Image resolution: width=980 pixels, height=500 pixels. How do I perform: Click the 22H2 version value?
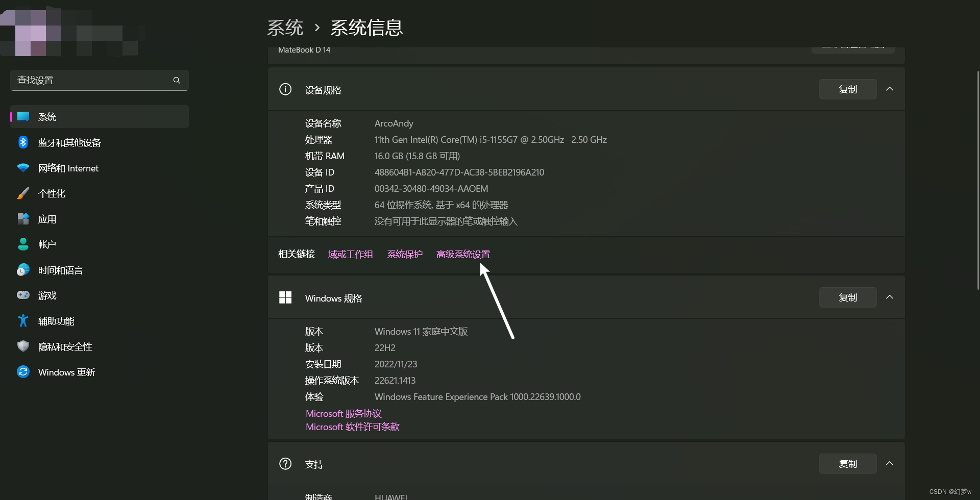[x=385, y=348]
